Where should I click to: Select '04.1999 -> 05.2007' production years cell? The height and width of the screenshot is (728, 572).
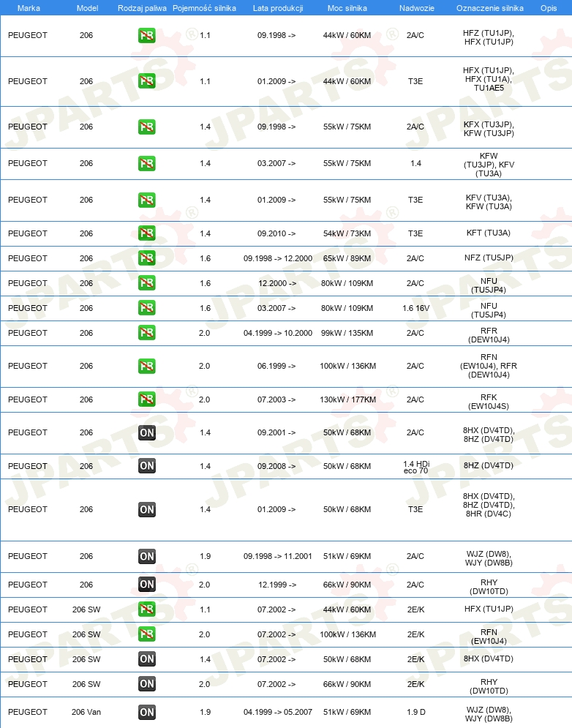278,712
